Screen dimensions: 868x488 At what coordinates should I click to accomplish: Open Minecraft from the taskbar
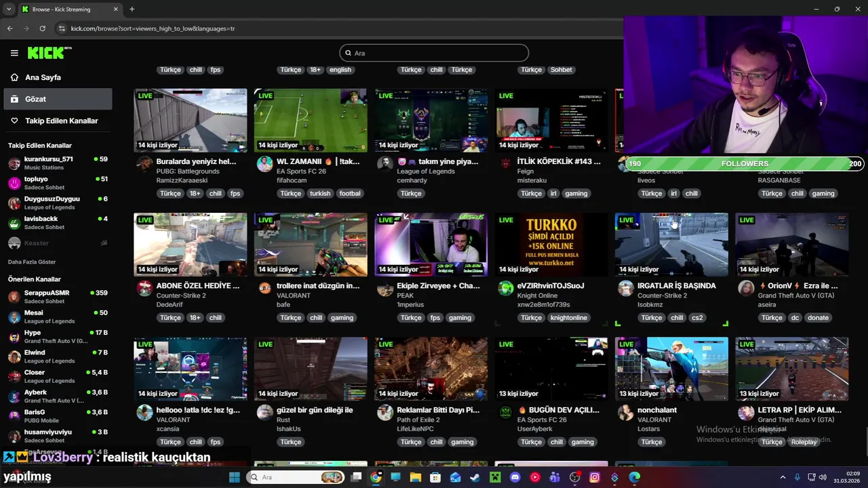coord(495,477)
